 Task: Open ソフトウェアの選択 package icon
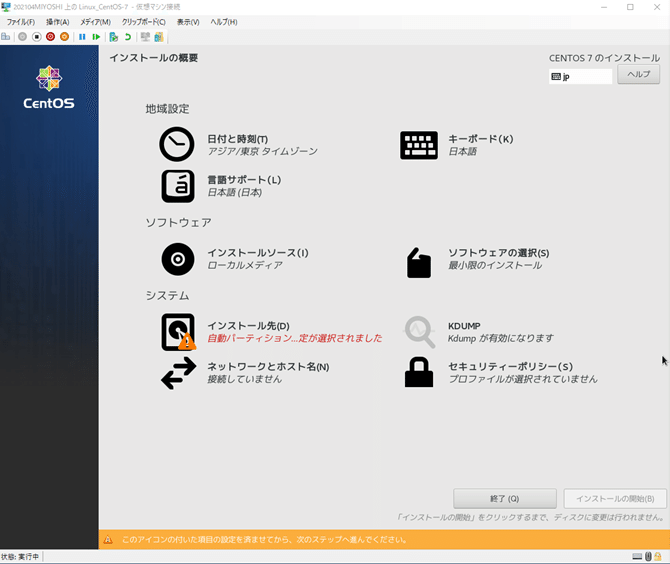tap(419, 263)
